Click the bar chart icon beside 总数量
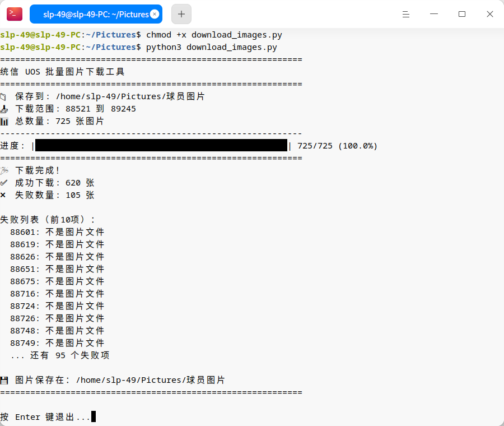 4,121
